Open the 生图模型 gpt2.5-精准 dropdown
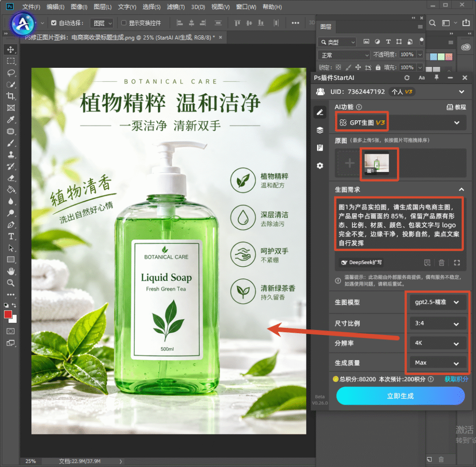The height and width of the screenshot is (467, 476). [x=437, y=302]
